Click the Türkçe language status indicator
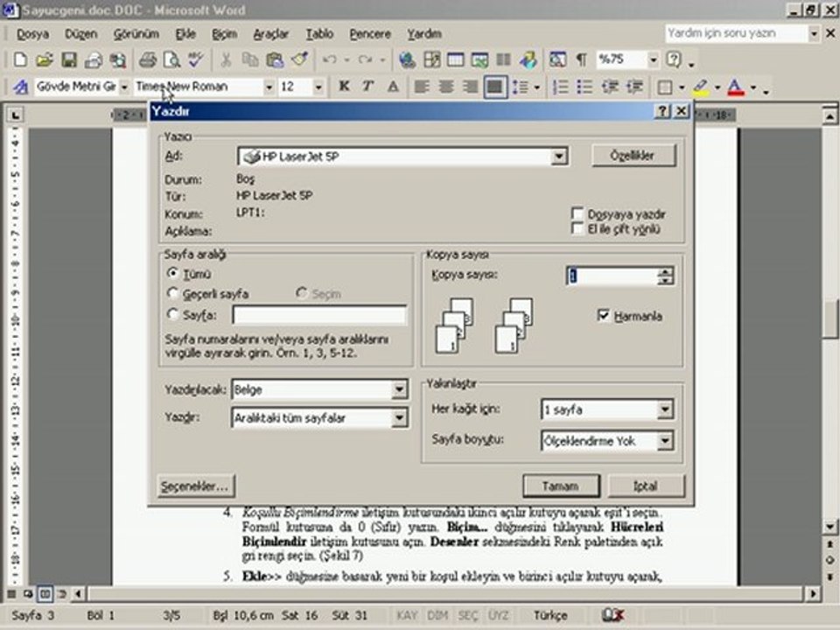 [x=550, y=615]
